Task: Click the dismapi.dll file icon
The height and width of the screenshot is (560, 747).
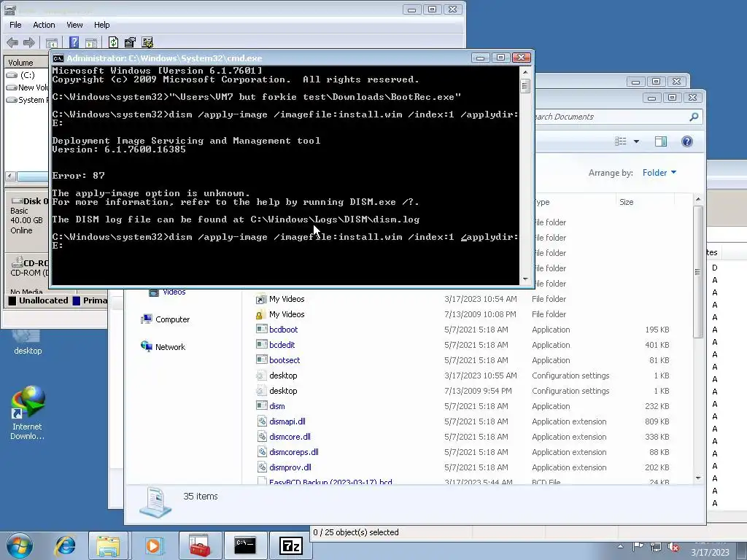Action: click(261, 421)
